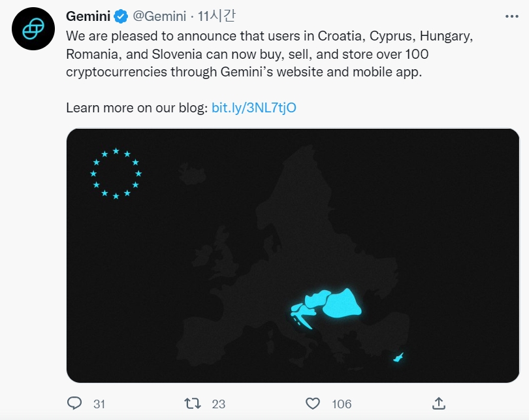
Task: Open the @Gemini handle link
Action: coord(159,16)
